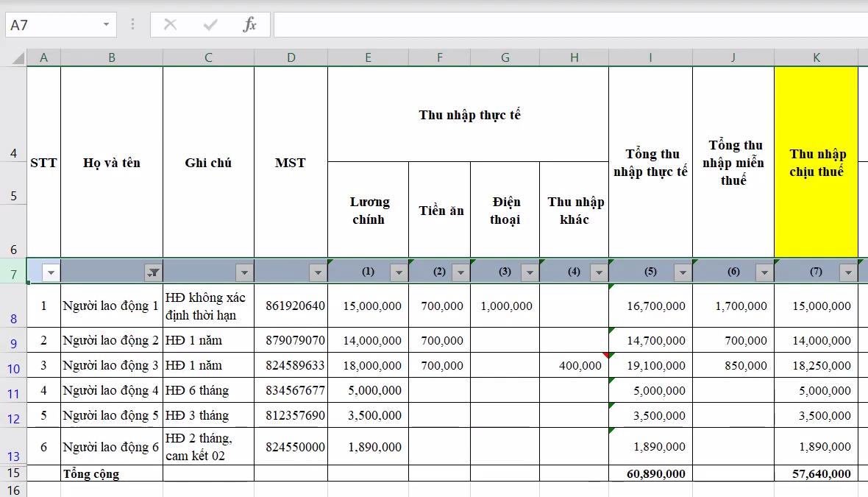
Task: Click the yellow Thu nhập chịu thuế header cell
Action: 816,162
